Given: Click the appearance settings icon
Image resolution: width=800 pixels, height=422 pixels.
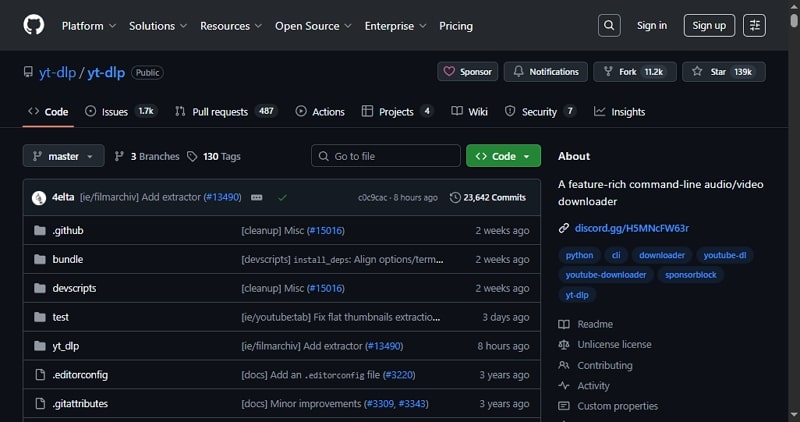Looking at the screenshot, I should point(755,25).
